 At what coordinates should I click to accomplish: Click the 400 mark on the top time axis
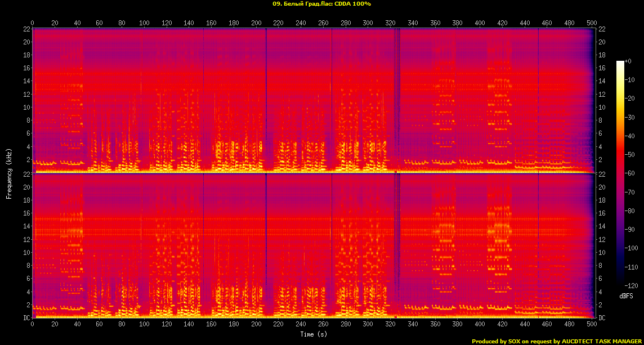pos(480,23)
